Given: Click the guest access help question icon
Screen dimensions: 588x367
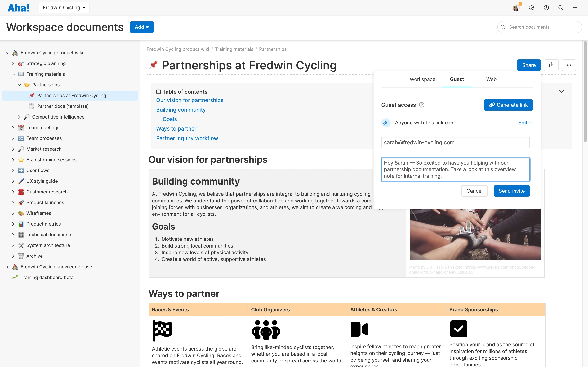Looking at the screenshot, I should (422, 105).
